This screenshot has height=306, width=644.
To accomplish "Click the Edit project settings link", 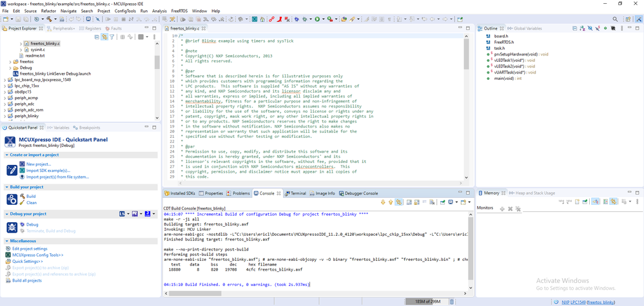I will pos(30,249).
